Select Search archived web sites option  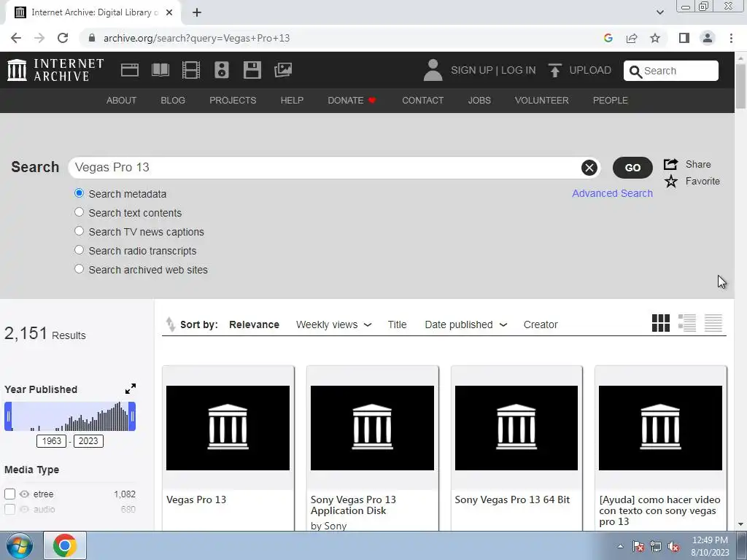(79, 269)
